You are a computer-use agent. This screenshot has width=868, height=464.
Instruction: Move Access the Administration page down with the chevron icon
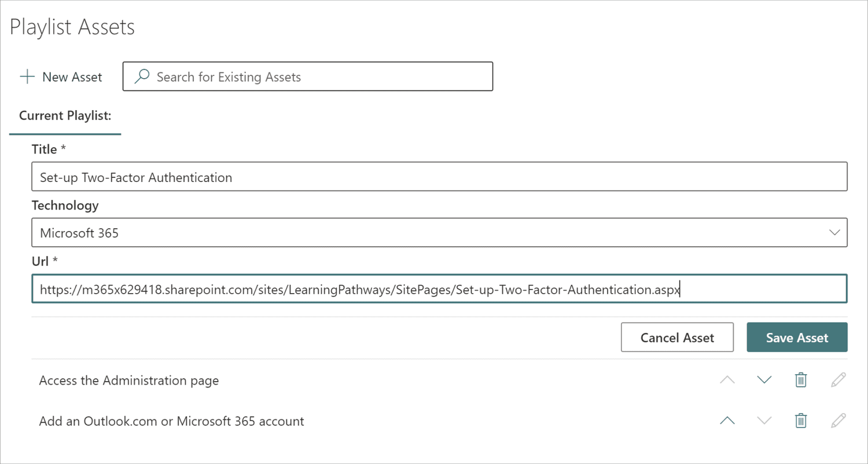[x=764, y=380]
